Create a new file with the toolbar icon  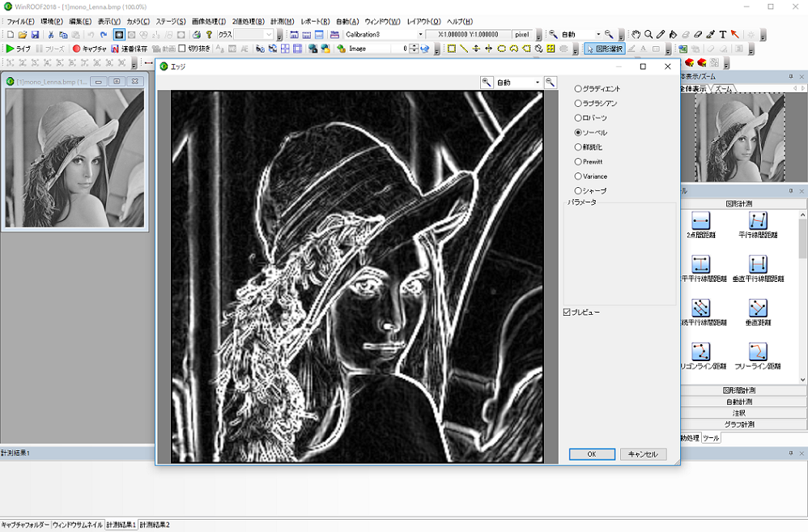click(11, 35)
